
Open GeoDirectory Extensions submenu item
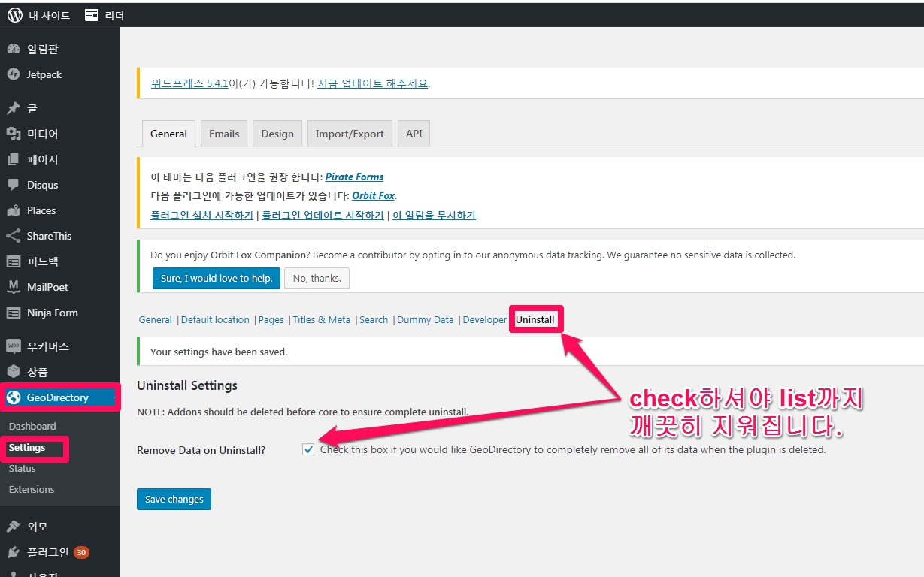32,489
